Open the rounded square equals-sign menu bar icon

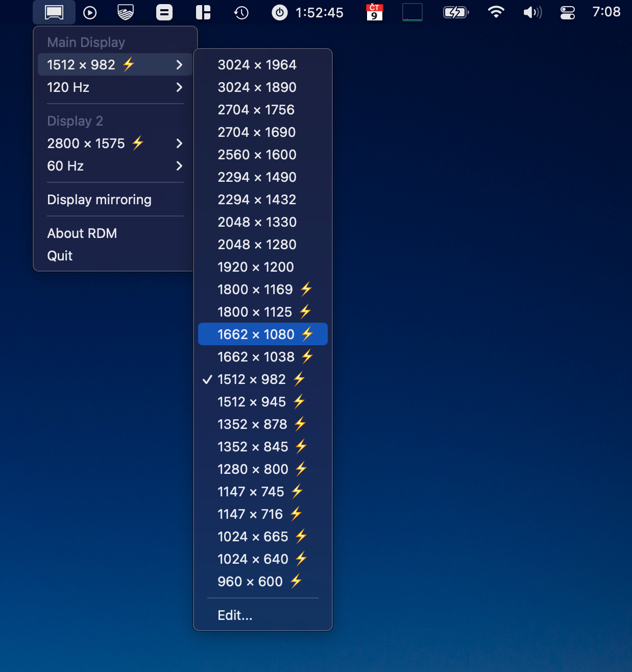pos(164,12)
